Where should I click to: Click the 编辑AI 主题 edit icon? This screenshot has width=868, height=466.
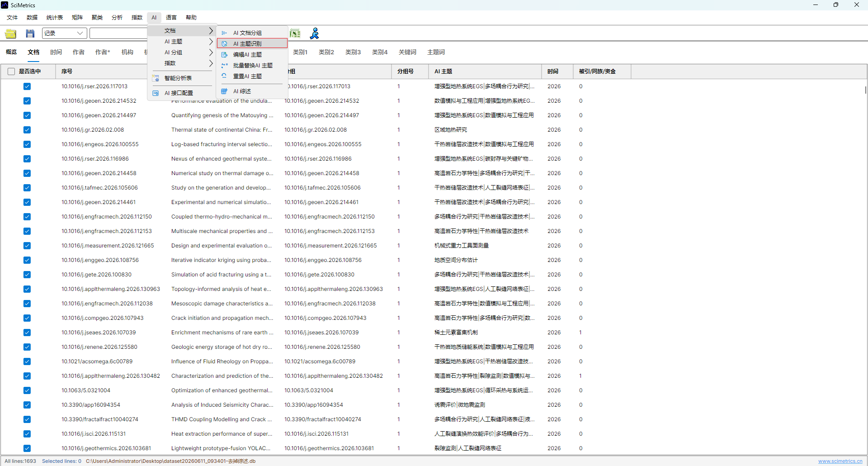[224, 55]
